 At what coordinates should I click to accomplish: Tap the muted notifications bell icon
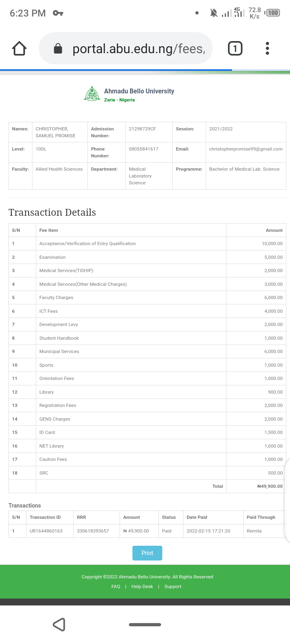click(x=213, y=13)
